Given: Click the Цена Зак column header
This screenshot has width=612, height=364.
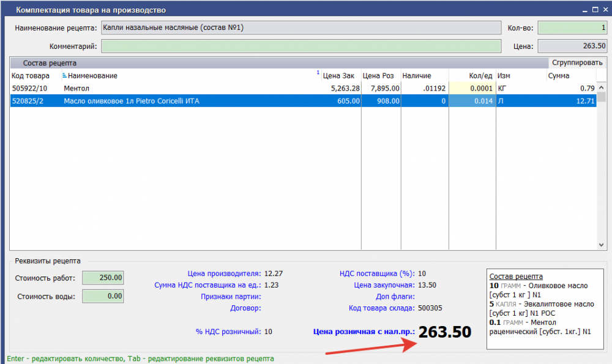Looking at the screenshot, I should 338,76.
